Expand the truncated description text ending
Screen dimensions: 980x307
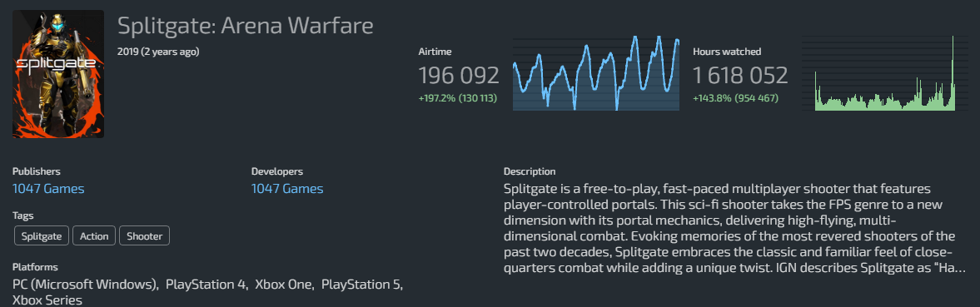(957, 269)
